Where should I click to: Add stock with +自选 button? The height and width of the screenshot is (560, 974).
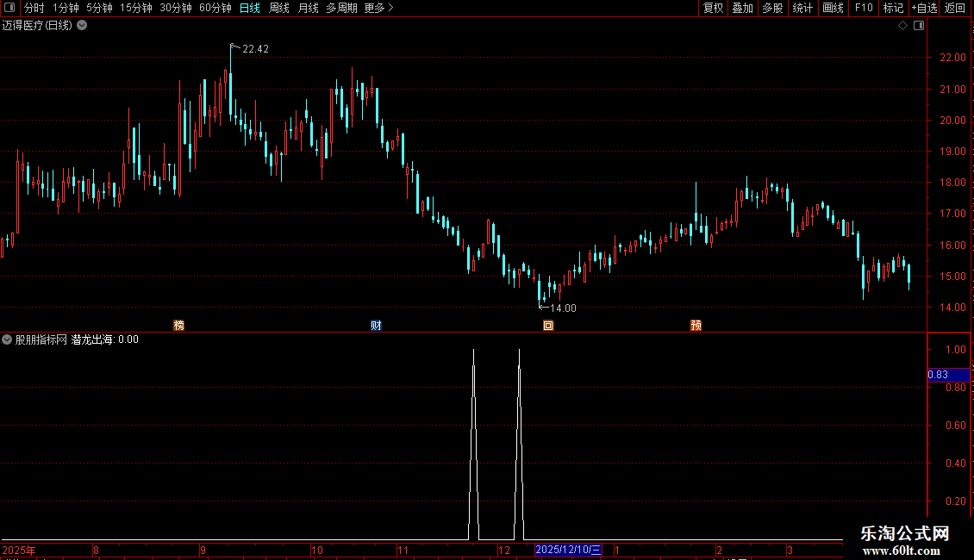[x=924, y=8]
